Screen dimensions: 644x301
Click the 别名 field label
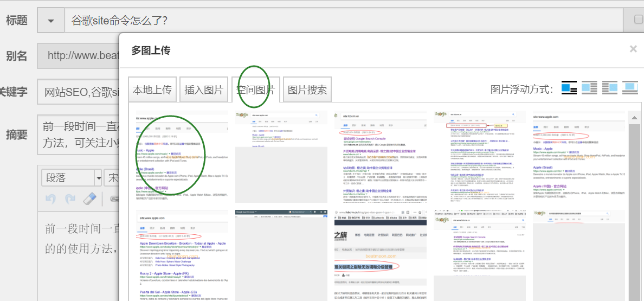[x=17, y=56]
